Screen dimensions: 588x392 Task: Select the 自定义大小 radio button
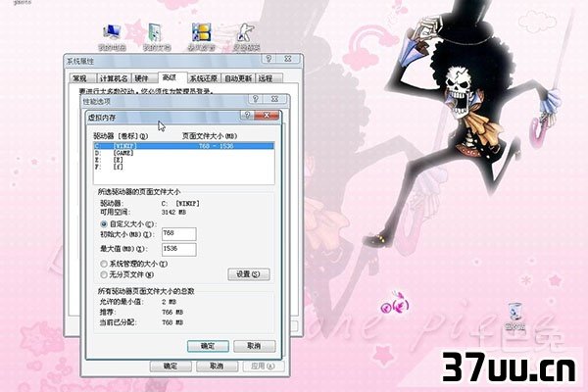tap(104, 224)
